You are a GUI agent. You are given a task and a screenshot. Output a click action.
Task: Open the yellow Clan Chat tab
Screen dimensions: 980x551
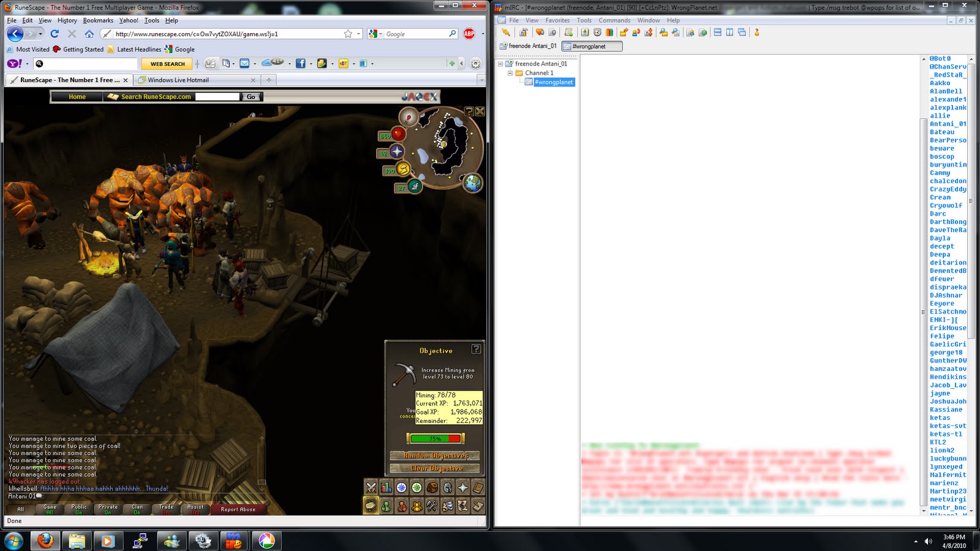point(417,506)
